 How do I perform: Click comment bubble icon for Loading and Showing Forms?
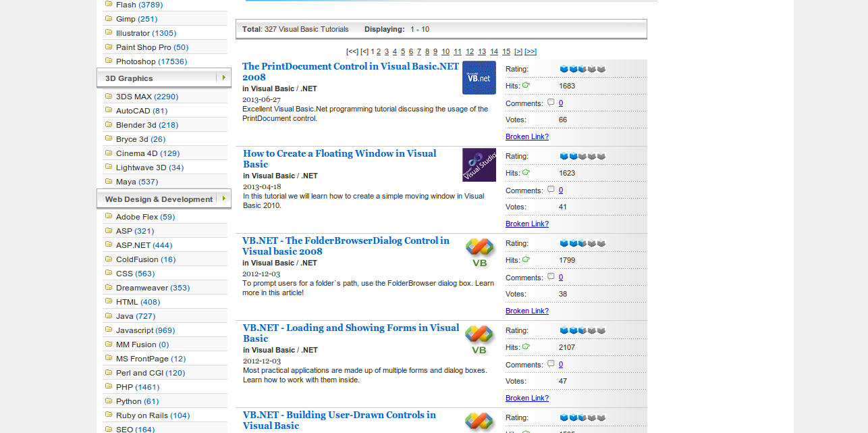click(x=551, y=363)
